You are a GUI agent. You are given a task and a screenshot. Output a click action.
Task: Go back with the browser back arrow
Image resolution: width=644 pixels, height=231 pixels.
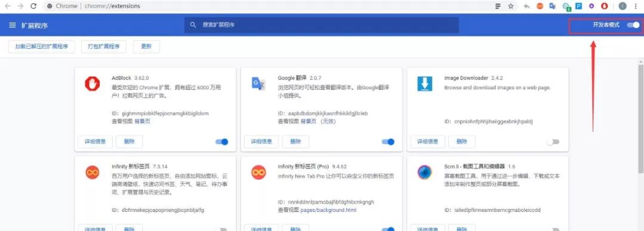(8, 6)
